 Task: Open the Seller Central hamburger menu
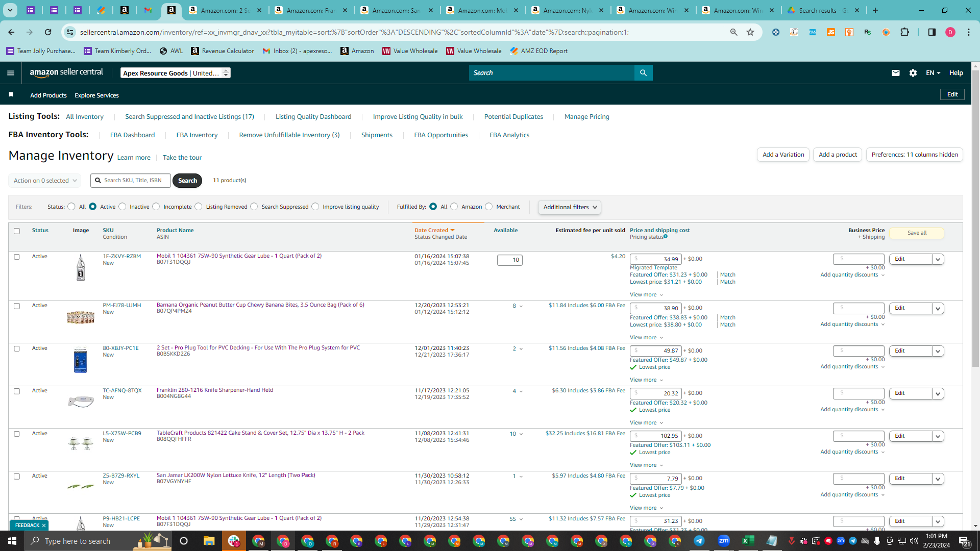tap(11, 73)
